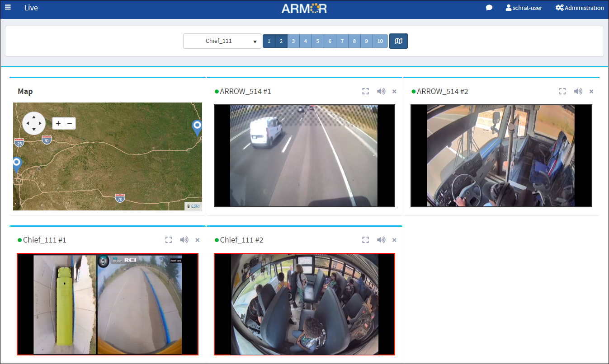Select camera channel 10
This screenshot has width=609, height=364.
(380, 41)
